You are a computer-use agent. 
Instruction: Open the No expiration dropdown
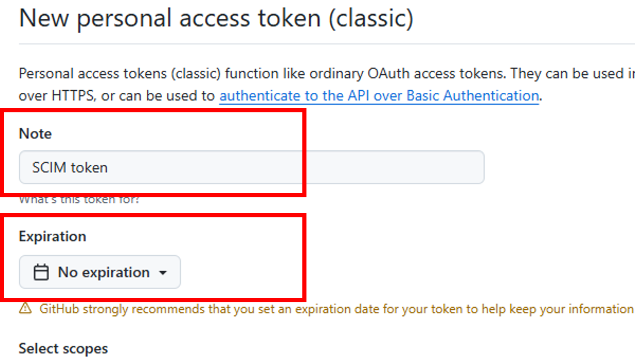(100, 272)
